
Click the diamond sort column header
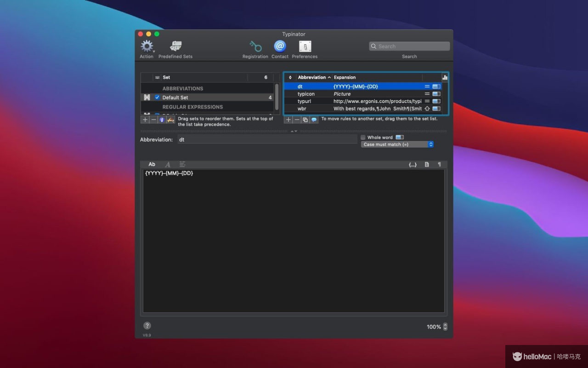[x=290, y=77]
